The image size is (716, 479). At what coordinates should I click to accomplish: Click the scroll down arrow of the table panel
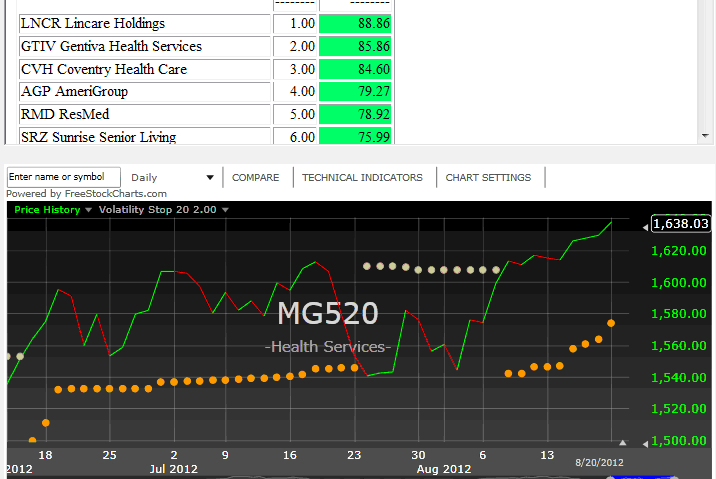(x=705, y=136)
